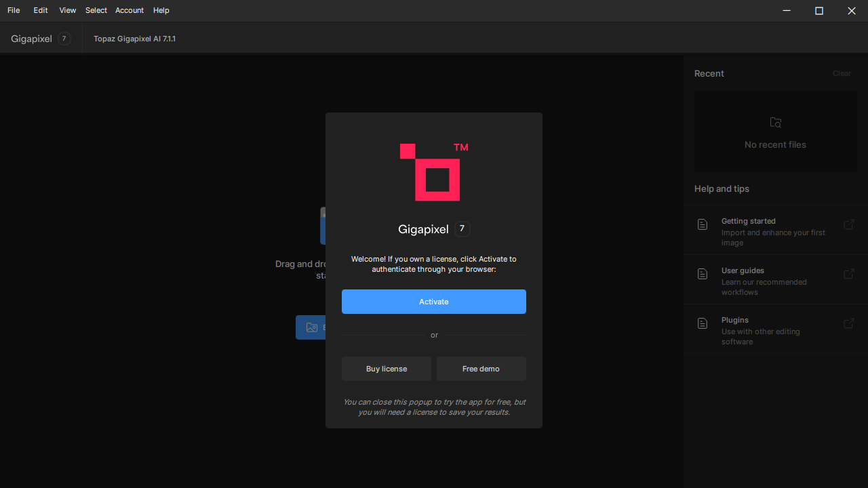Click the User guides document icon
This screenshot has height=488, width=868.
pyautogui.click(x=703, y=274)
